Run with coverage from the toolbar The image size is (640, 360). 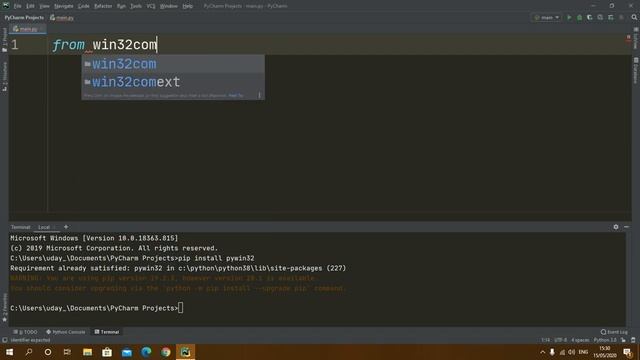(589, 18)
